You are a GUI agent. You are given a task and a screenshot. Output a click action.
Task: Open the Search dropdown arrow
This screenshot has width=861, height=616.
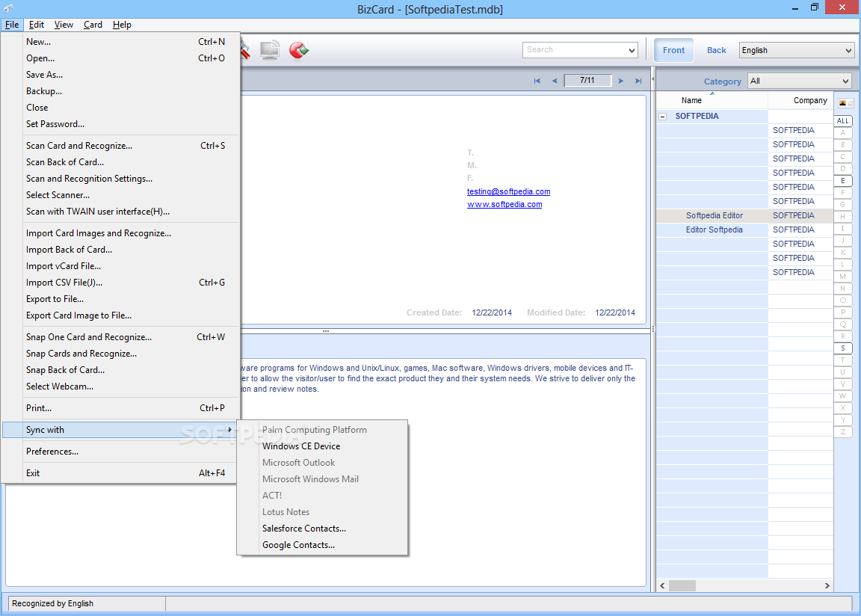[x=632, y=50]
